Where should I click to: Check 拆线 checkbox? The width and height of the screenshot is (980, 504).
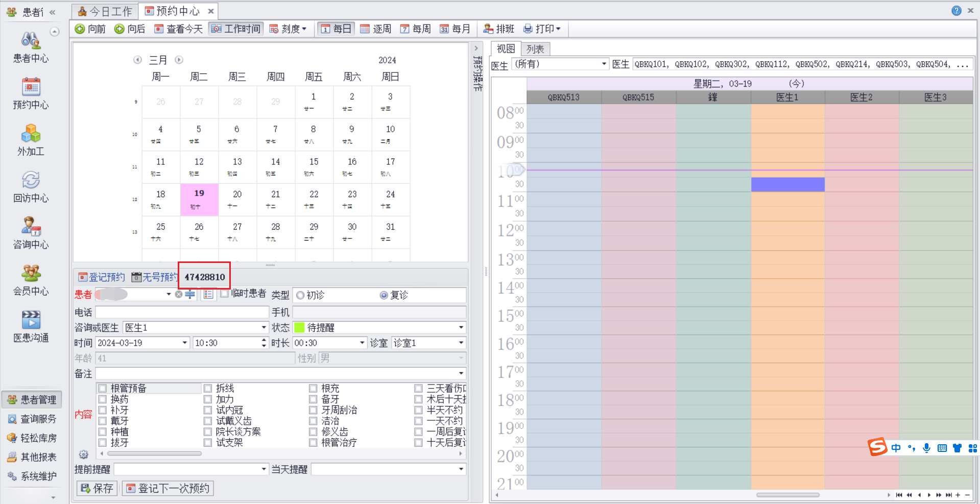pos(208,388)
